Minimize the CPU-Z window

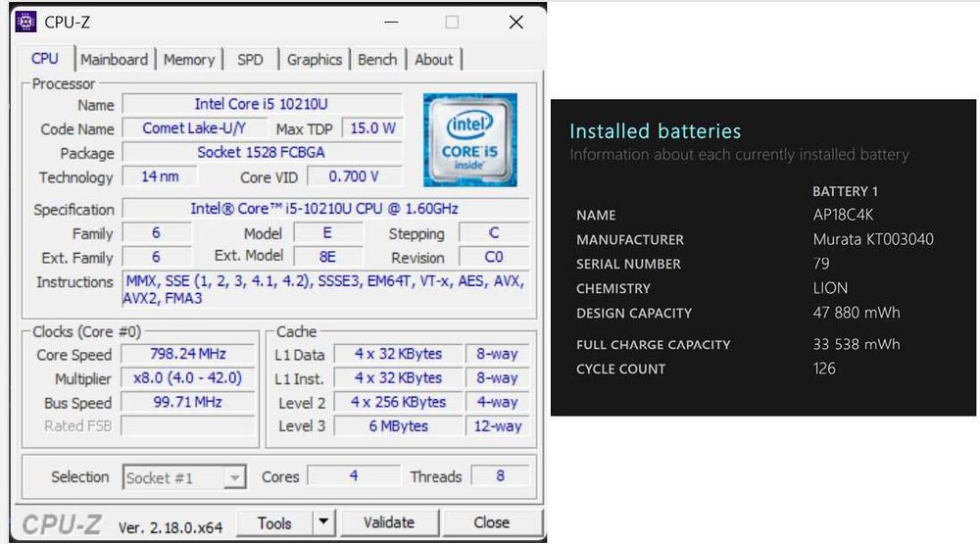point(391,23)
